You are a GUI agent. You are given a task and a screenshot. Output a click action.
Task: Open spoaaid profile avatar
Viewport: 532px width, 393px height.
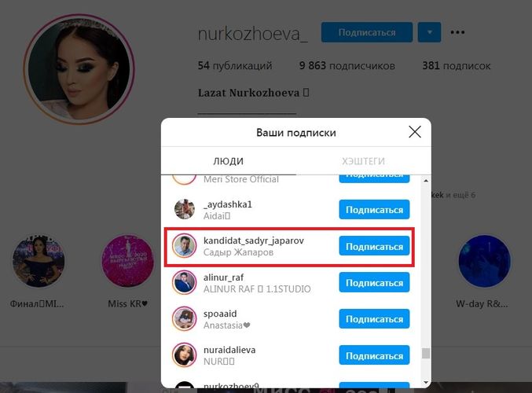184,318
